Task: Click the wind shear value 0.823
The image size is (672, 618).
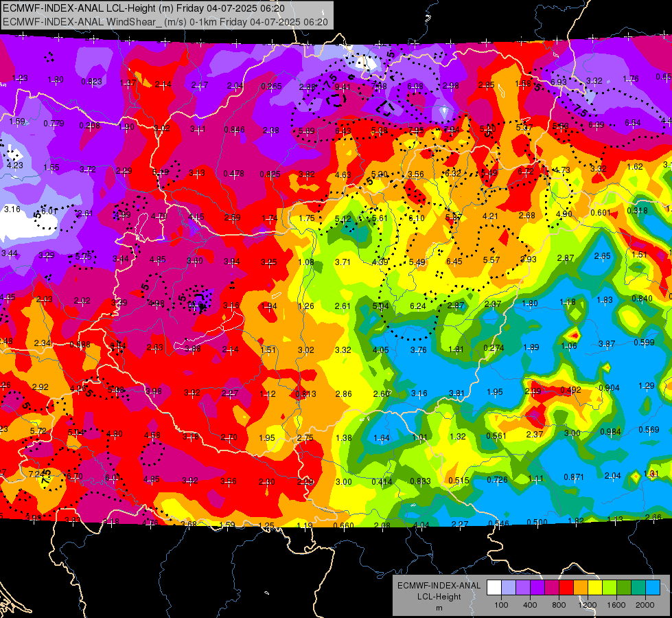Action: point(92,82)
